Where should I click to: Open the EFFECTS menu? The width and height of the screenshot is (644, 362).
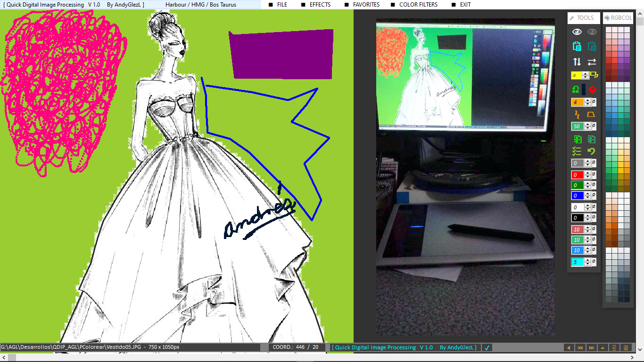coord(320,5)
